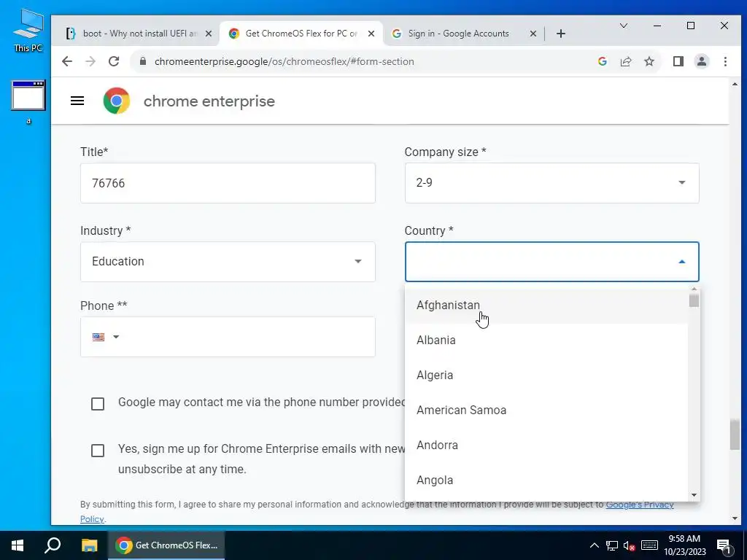Open the hamburger navigation menu

[x=77, y=101]
